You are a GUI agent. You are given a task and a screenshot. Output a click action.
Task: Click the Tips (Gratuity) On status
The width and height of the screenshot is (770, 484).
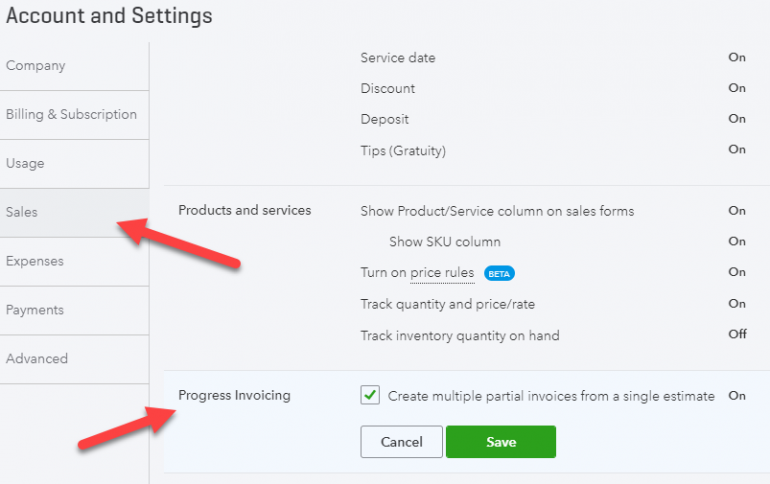[x=737, y=150]
